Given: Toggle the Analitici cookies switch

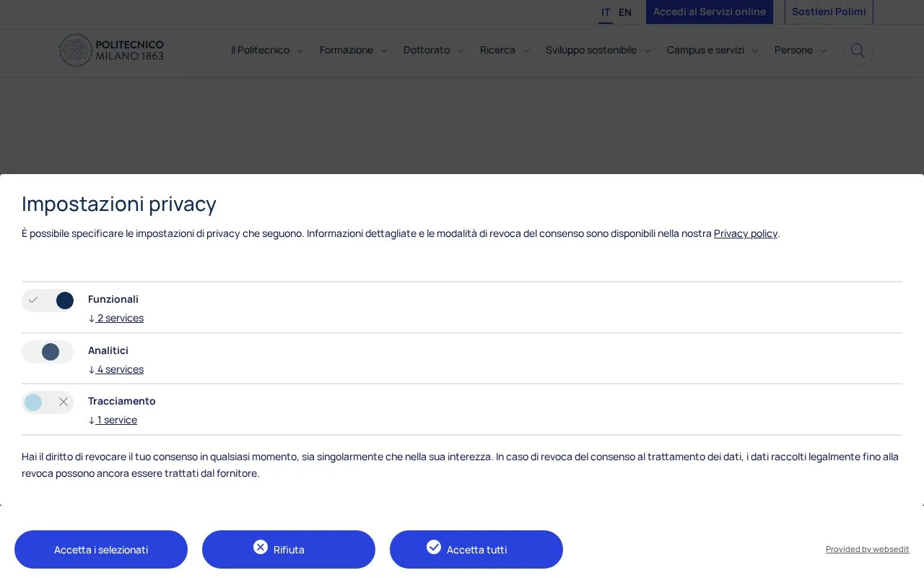Looking at the screenshot, I should pos(48,352).
